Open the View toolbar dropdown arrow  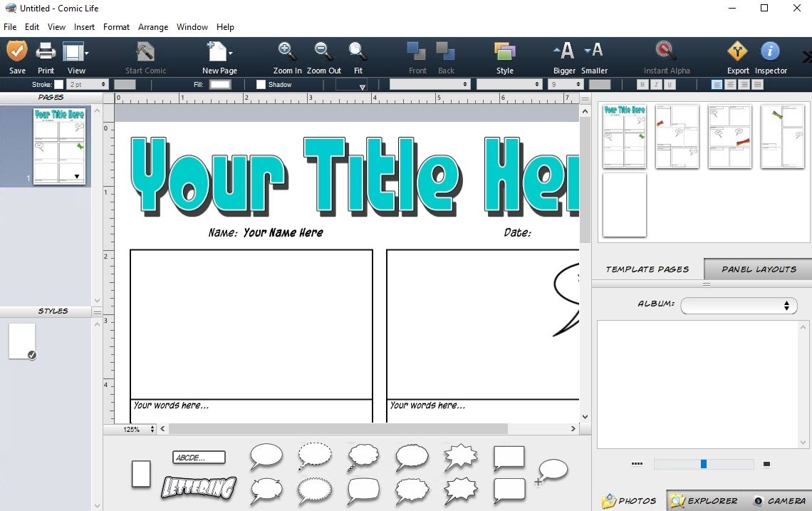86,53
